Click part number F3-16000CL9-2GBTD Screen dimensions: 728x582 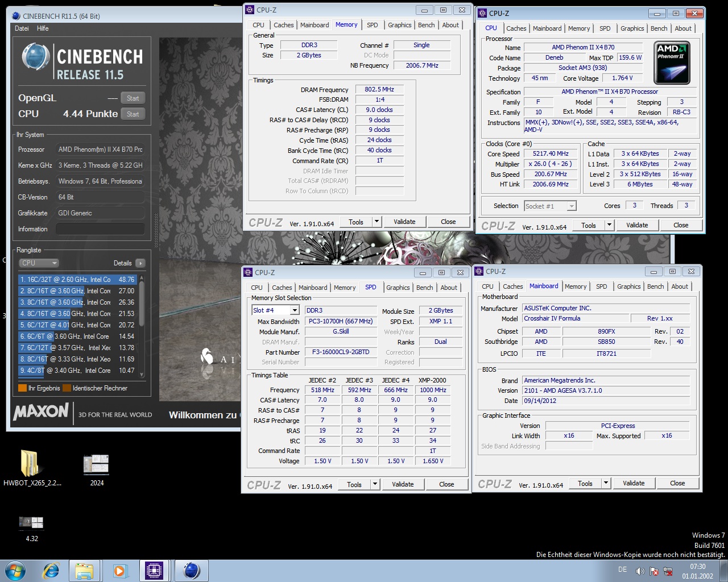(341, 352)
